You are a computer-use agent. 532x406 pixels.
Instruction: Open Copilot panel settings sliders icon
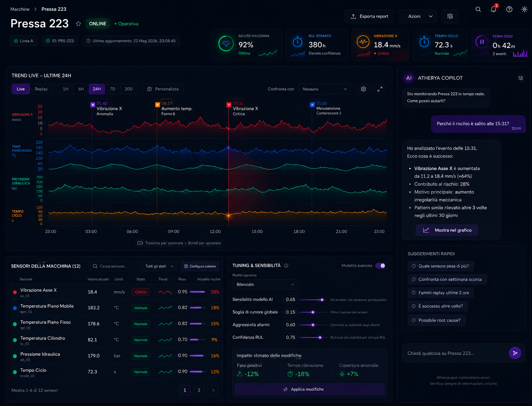coord(521,78)
